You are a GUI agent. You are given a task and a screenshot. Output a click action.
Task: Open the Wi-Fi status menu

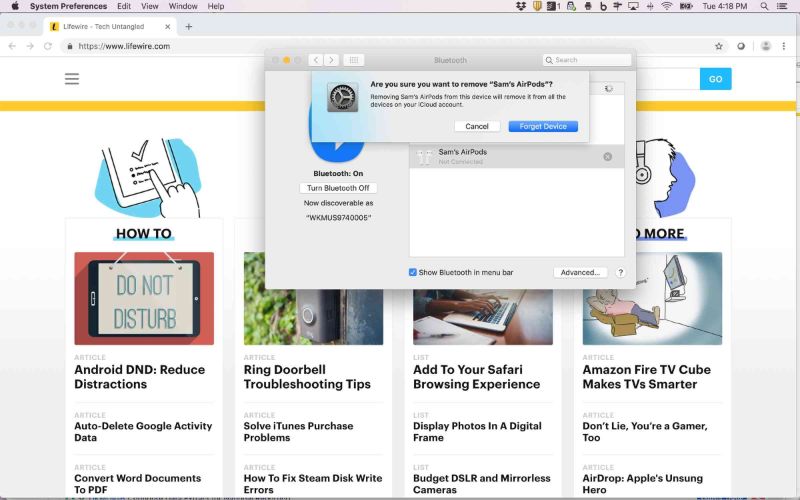pyautogui.click(x=666, y=6)
